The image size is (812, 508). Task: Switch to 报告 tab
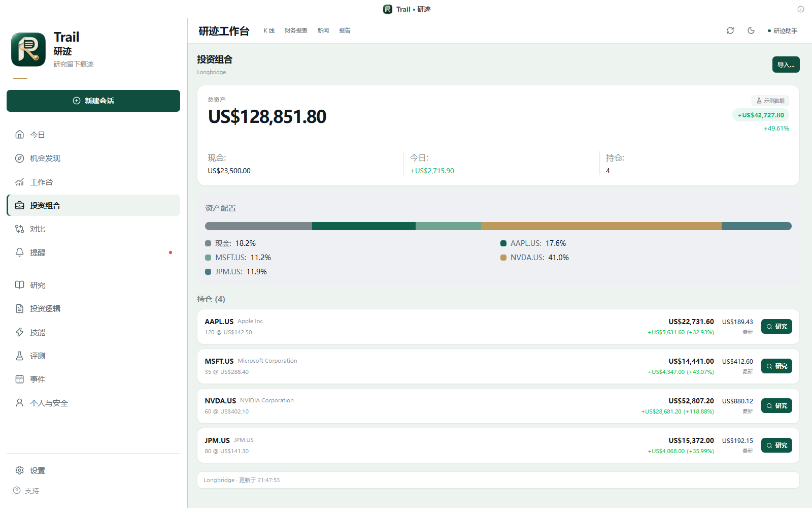tap(345, 30)
